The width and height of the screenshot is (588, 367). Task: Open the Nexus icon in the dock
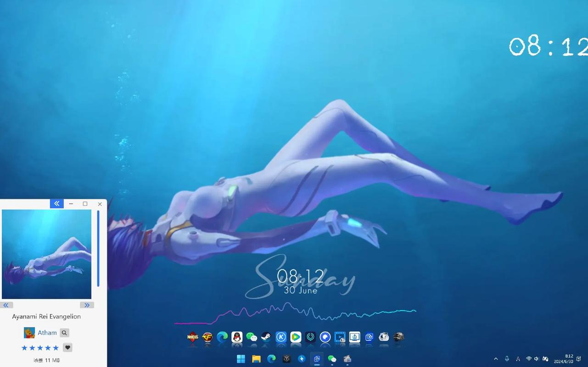[193, 337]
